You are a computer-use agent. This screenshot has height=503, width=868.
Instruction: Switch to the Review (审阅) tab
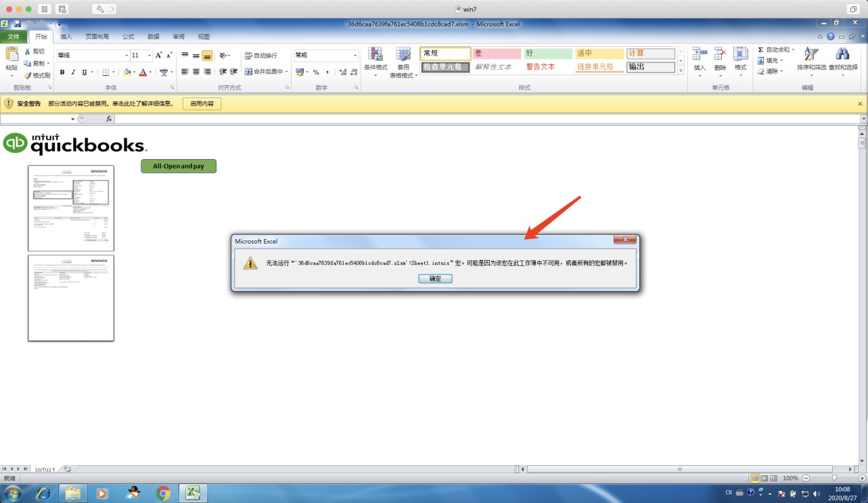click(179, 37)
